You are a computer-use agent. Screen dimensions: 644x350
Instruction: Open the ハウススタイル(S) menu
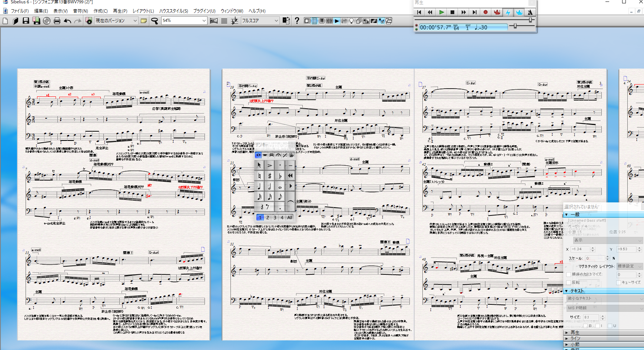tap(174, 11)
